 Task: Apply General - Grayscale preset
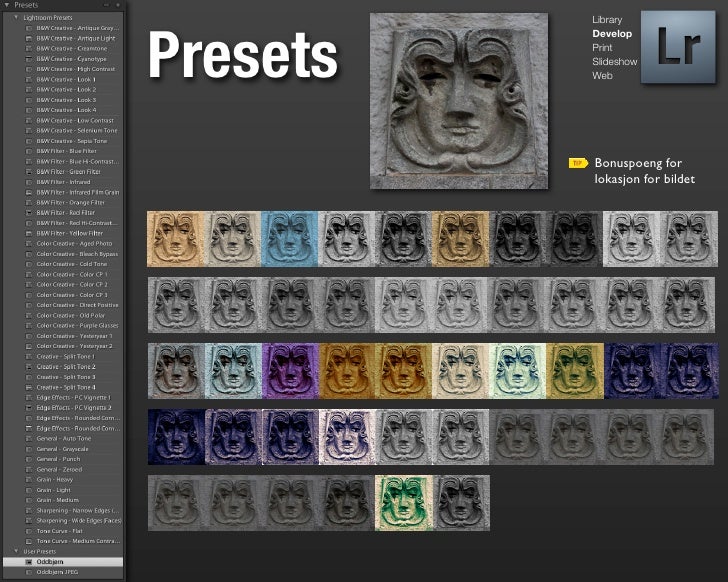tap(62, 449)
